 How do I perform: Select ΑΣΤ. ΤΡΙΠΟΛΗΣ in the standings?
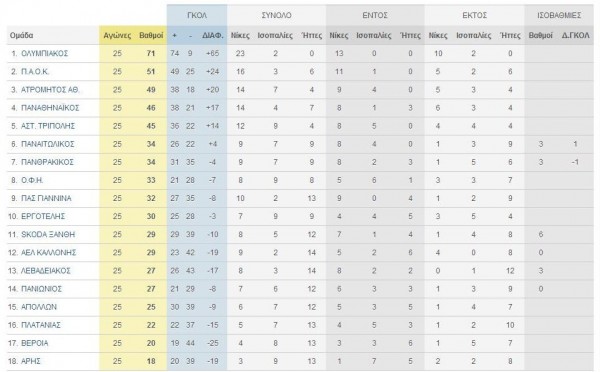(48, 126)
